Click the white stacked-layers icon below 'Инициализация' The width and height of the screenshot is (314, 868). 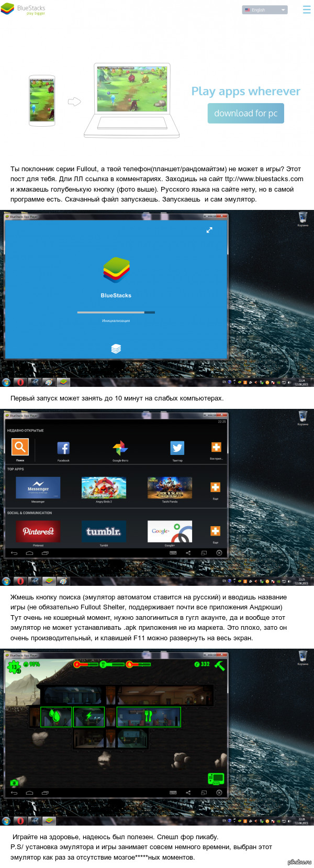pyautogui.click(x=116, y=349)
